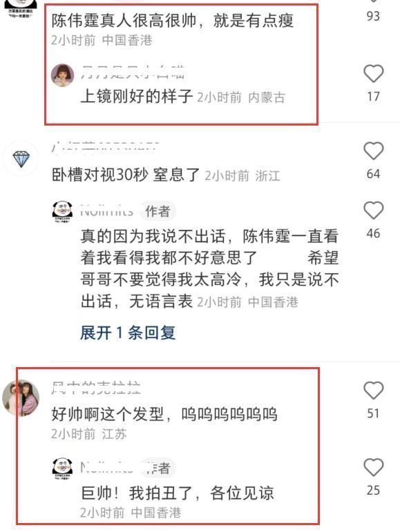Tap heart on author's reply with 46 likes

click(373, 210)
